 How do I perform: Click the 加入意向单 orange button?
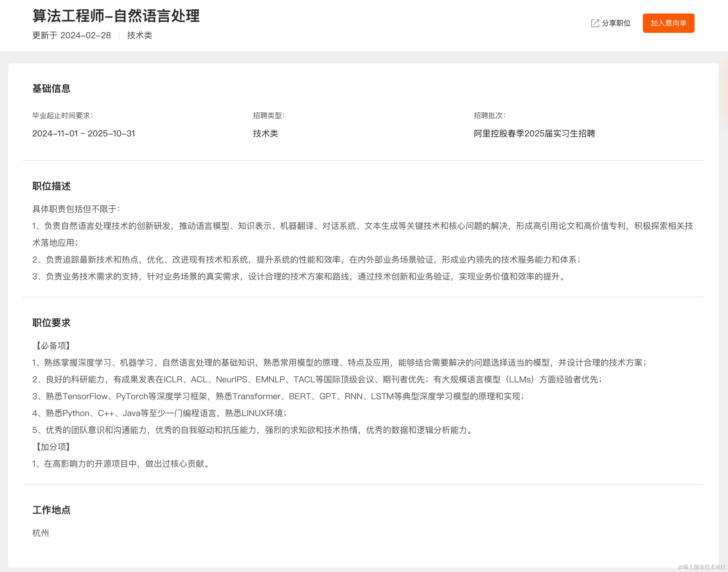[668, 23]
